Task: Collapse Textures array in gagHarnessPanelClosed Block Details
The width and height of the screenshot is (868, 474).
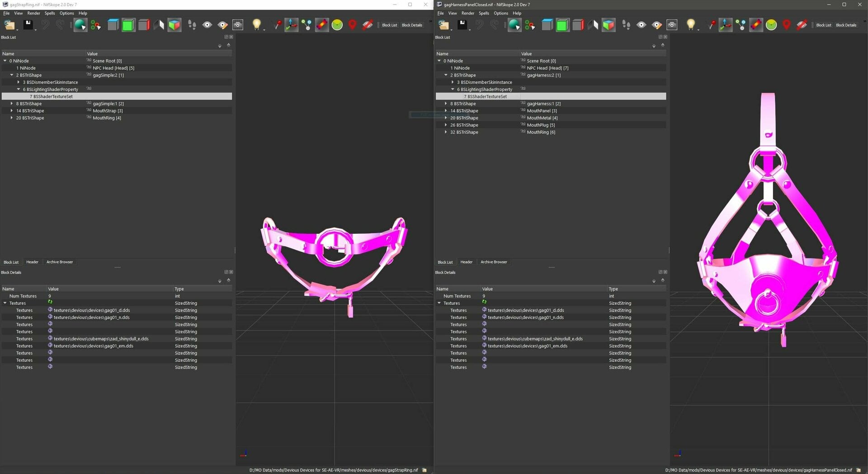Action: [439, 303]
